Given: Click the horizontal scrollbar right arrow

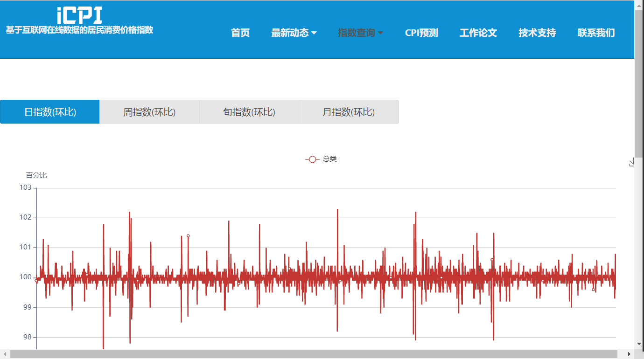Looking at the screenshot, I should click(x=630, y=354).
